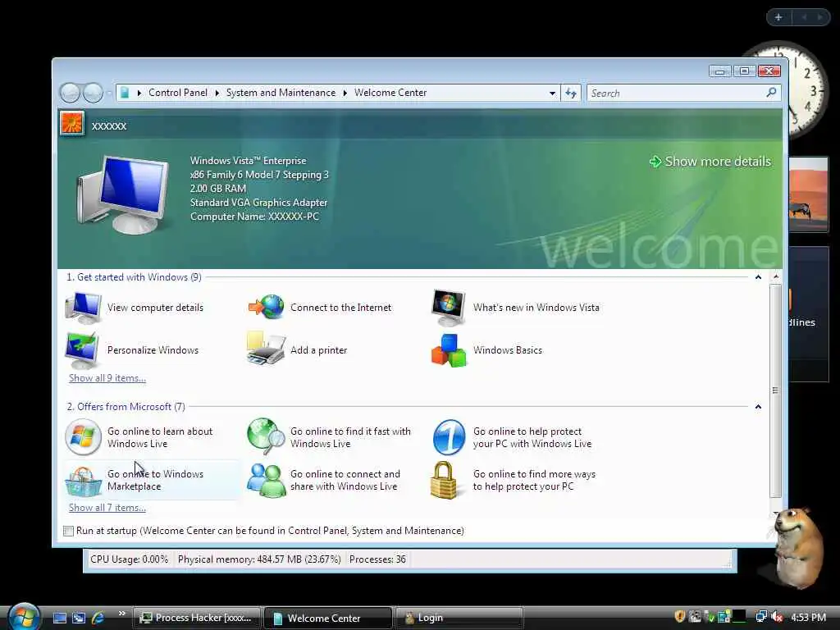Click Processes: 36 status in Process Hacker
Viewport: 840px width, 630px height.
(377, 559)
